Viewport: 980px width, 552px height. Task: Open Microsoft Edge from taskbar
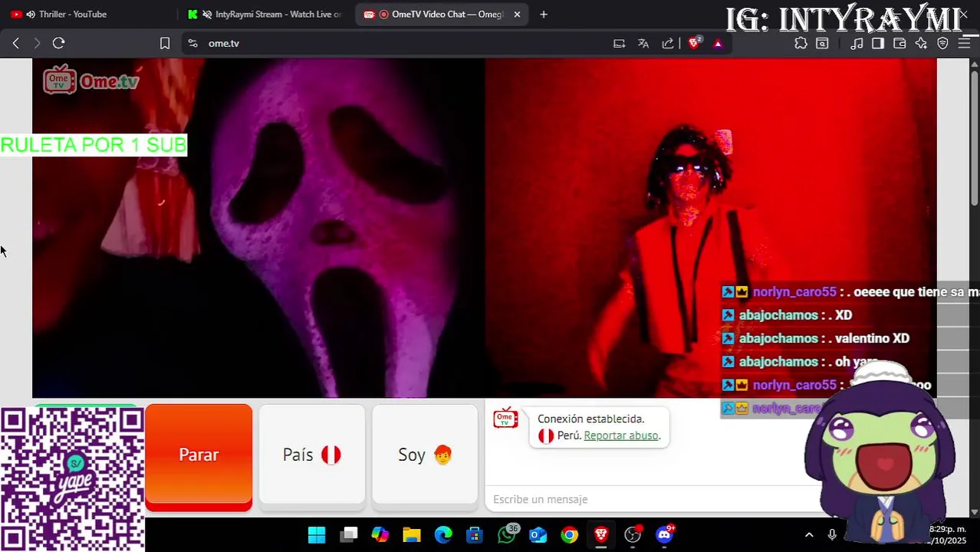pyautogui.click(x=443, y=535)
